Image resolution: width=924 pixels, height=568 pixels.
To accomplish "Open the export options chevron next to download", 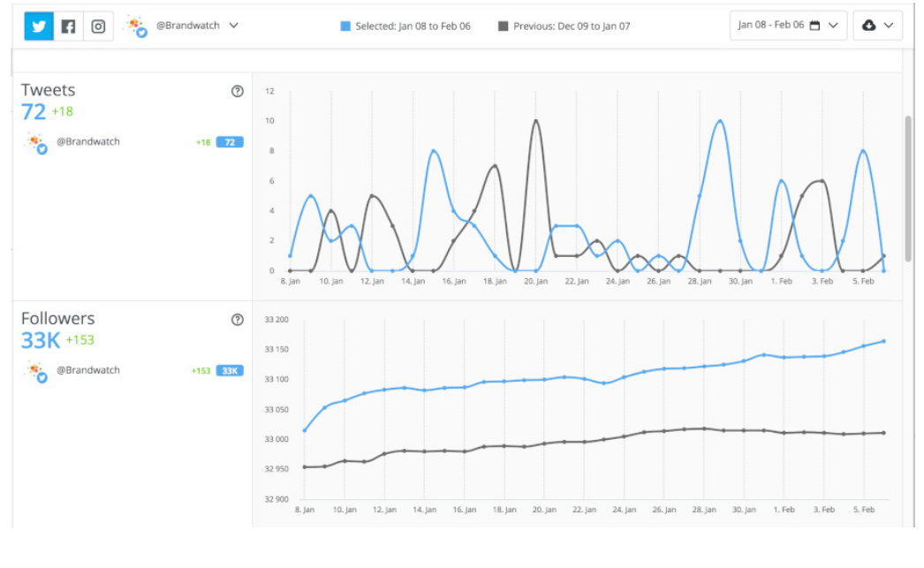I will [x=887, y=25].
